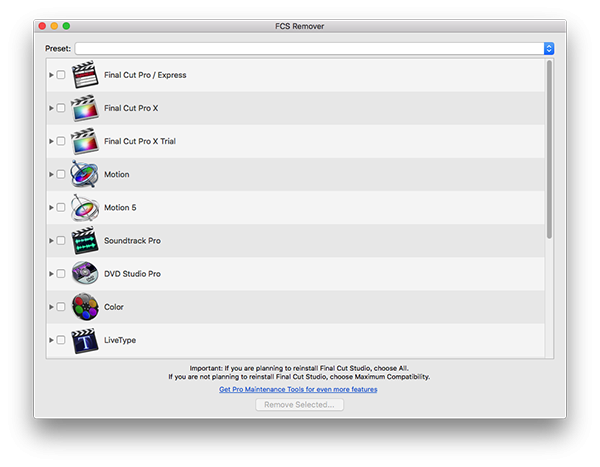Expand the LiveType row
600x467 pixels.
coord(51,340)
